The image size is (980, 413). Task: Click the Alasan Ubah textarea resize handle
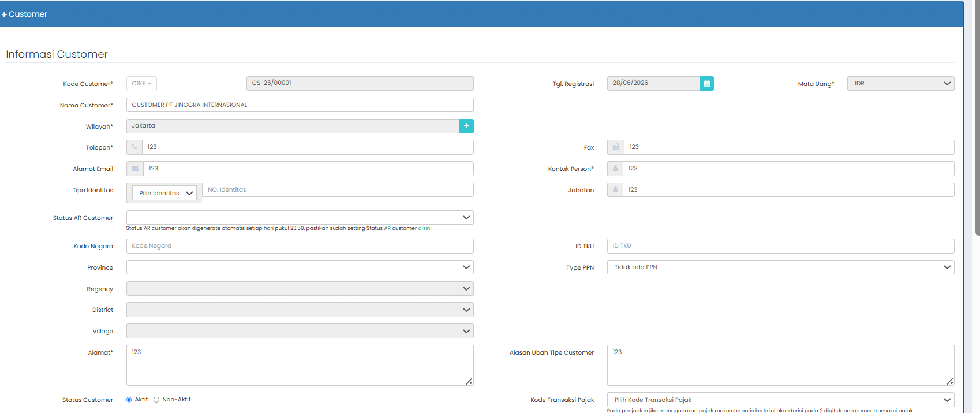tap(950, 381)
